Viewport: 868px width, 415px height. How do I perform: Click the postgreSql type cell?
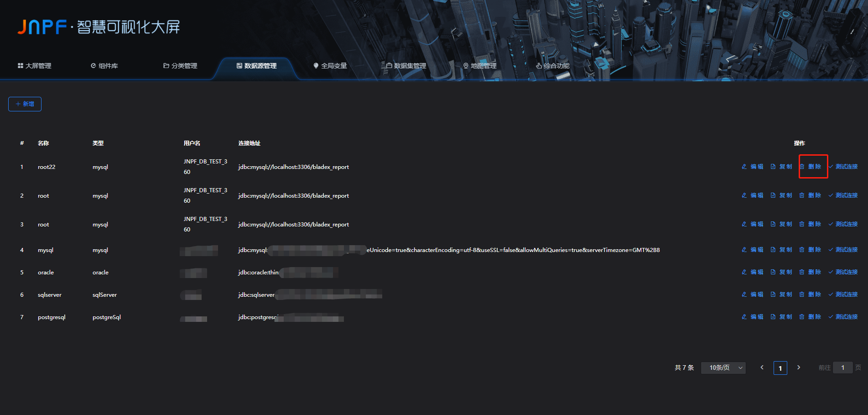(x=107, y=317)
